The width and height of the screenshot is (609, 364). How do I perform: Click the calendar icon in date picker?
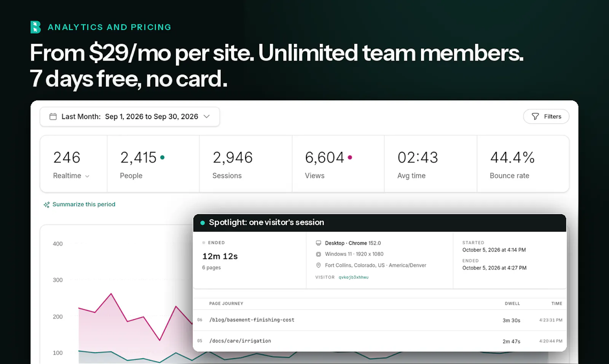click(53, 116)
